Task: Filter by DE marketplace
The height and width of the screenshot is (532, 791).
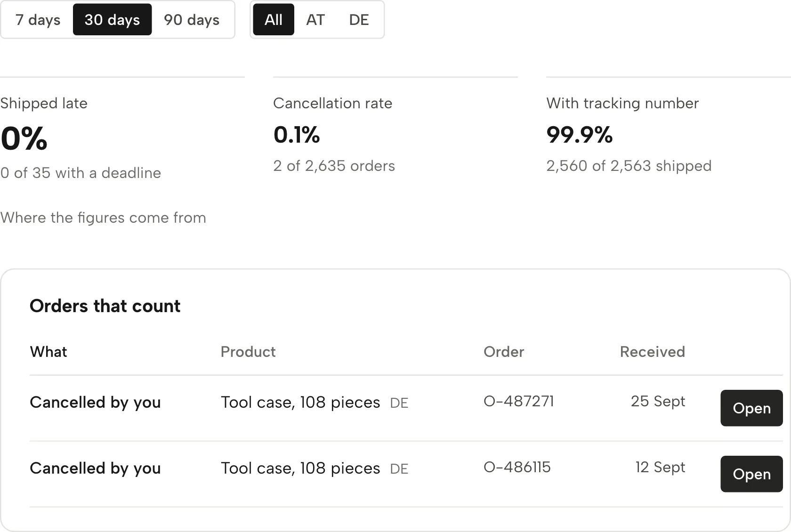Action: click(x=359, y=20)
